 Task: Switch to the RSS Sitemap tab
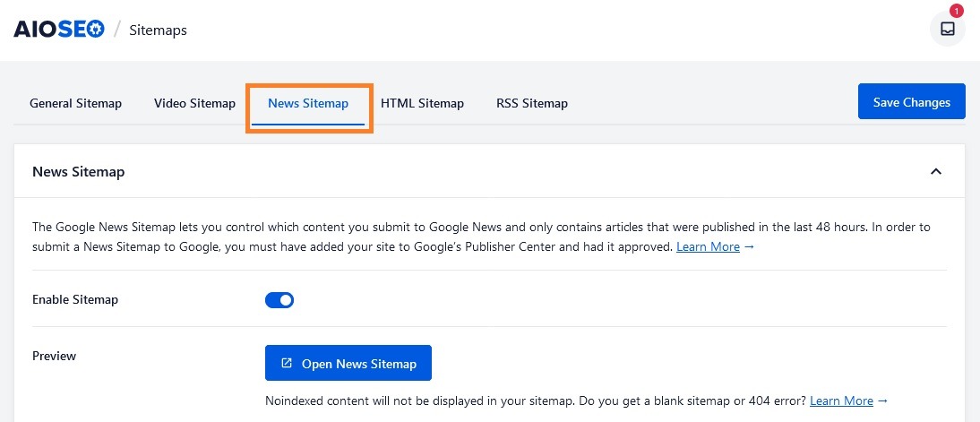pos(532,103)
